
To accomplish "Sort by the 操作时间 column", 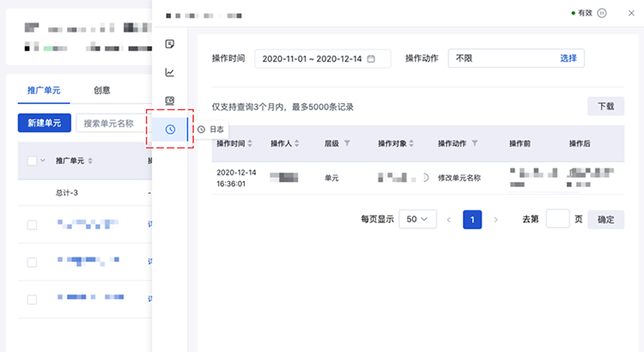I will pyautogui.click(x=251, y=143).
